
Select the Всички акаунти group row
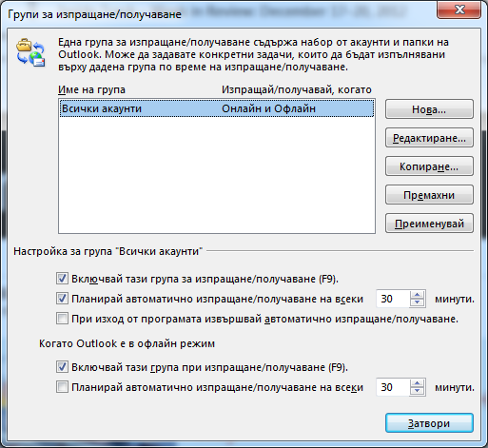tap(217, 108)
